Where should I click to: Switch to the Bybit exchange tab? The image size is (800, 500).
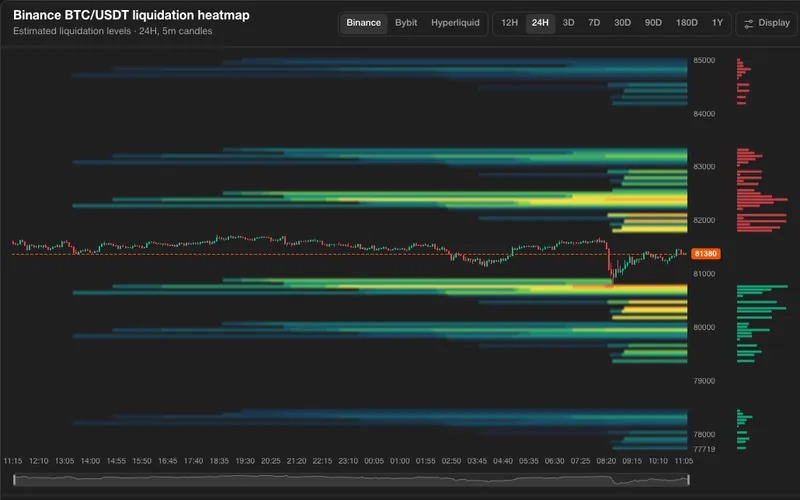click(406, 23)
